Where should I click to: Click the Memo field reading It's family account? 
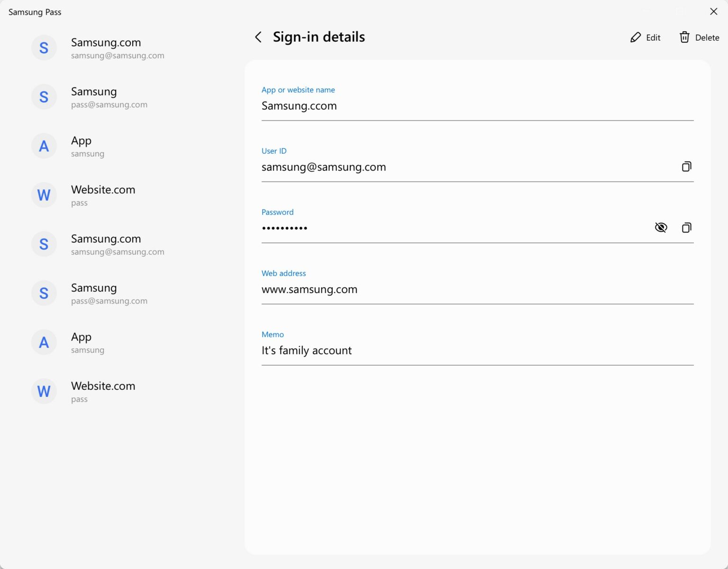307,350
